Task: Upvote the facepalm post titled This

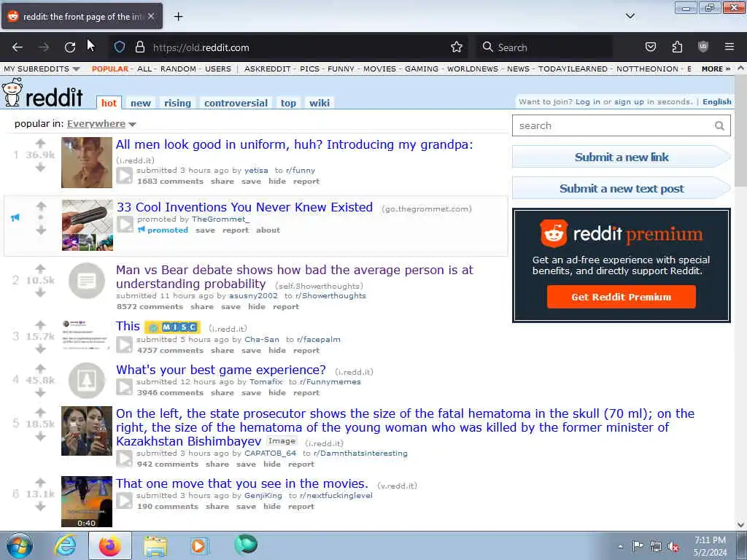Action: [41, 324]
